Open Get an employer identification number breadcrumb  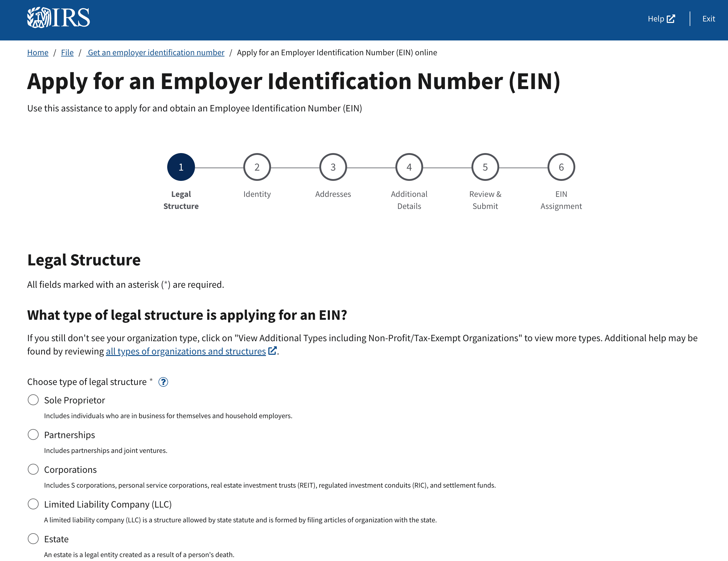click(x=156, y=52)
